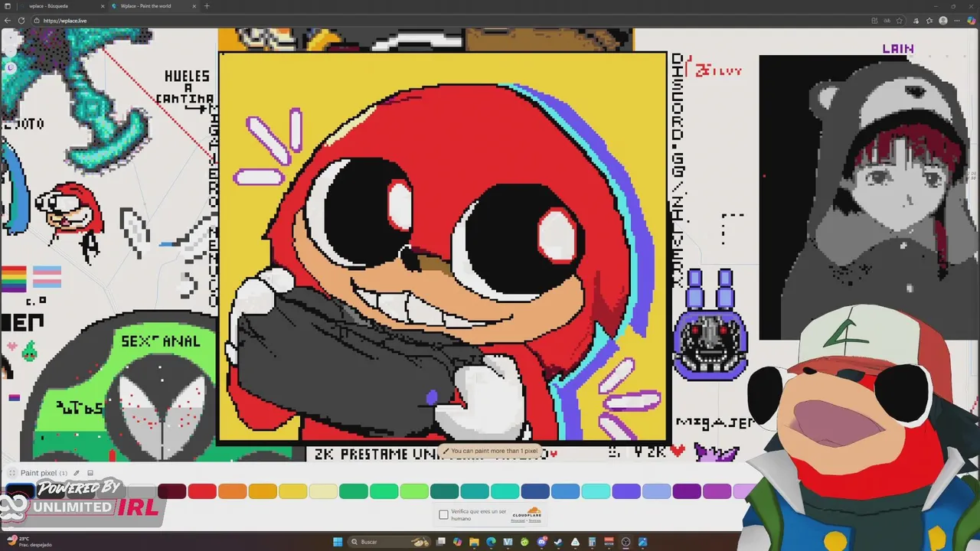Click the Paint pixel label
This screenshot has width=980, height=551.
pyautogui.click(x=38, y=473)
